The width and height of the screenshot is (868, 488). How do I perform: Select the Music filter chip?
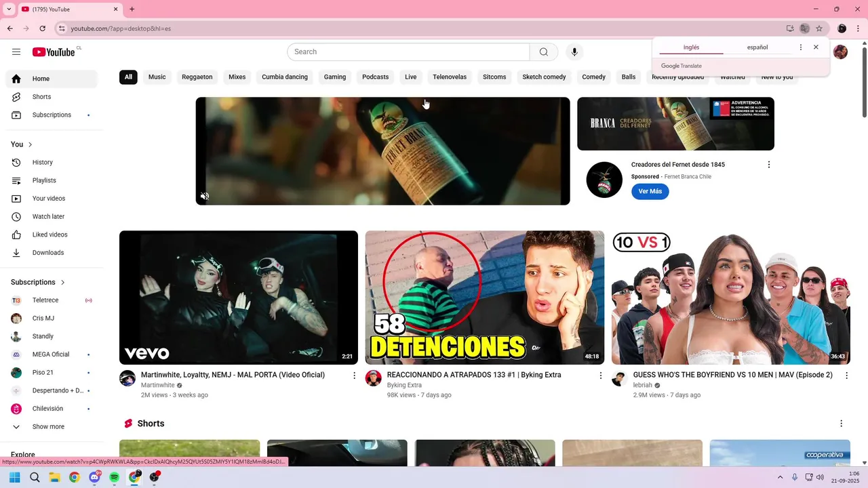point(157,77)
